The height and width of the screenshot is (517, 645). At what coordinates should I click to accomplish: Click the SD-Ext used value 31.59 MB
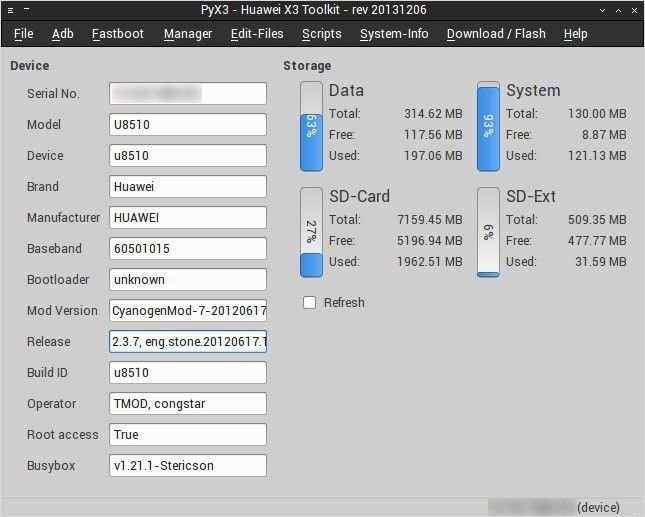(x=601, y=262)
